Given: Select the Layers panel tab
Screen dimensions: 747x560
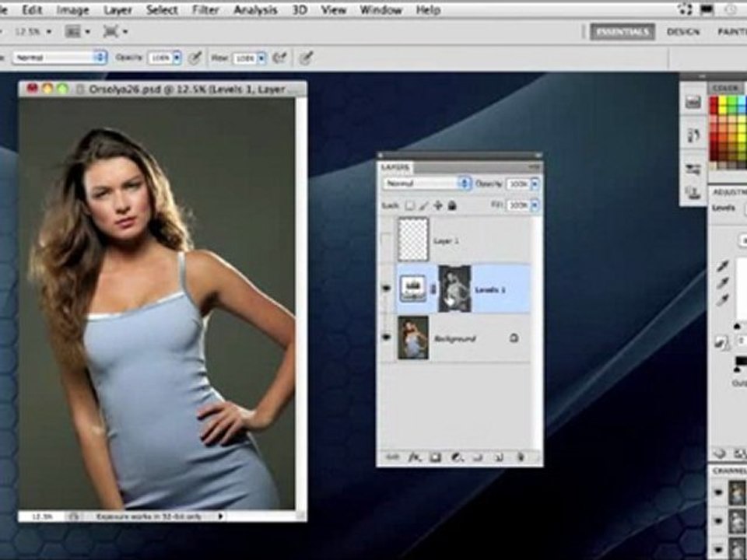Looking at the screenshot, I should point(395,168).
